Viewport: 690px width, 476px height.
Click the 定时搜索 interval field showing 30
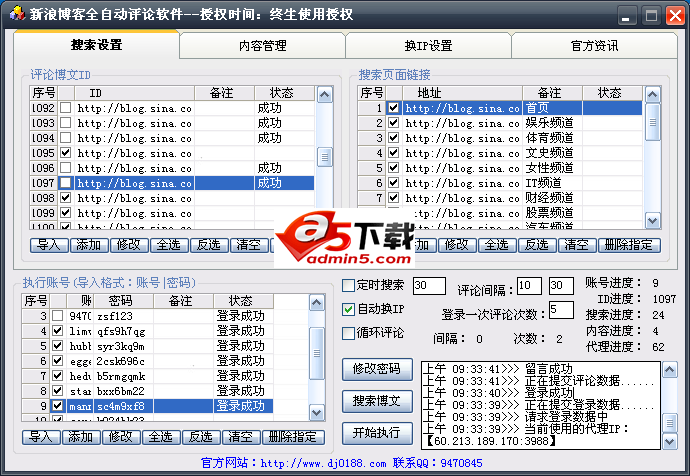pos(429,286)
